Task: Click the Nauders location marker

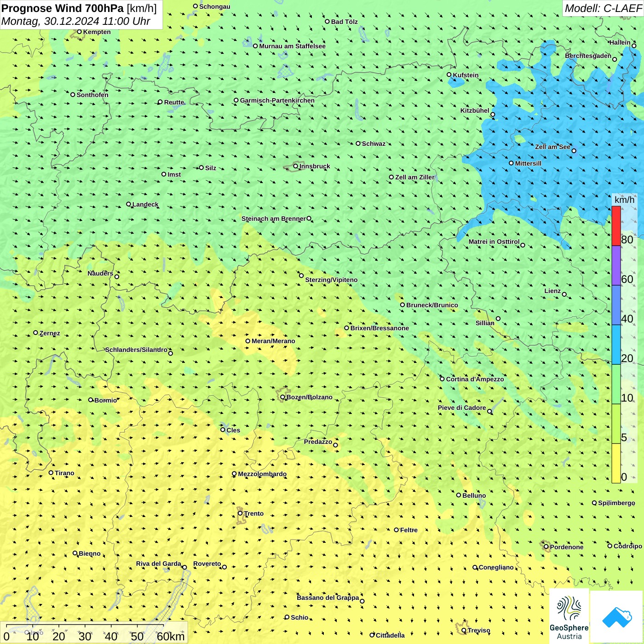Action: tap(117, 276)
